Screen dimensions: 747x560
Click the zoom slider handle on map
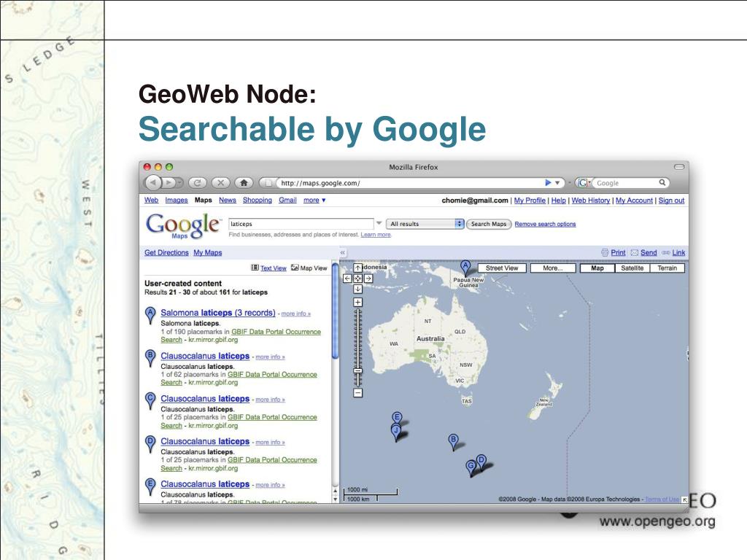357,370
